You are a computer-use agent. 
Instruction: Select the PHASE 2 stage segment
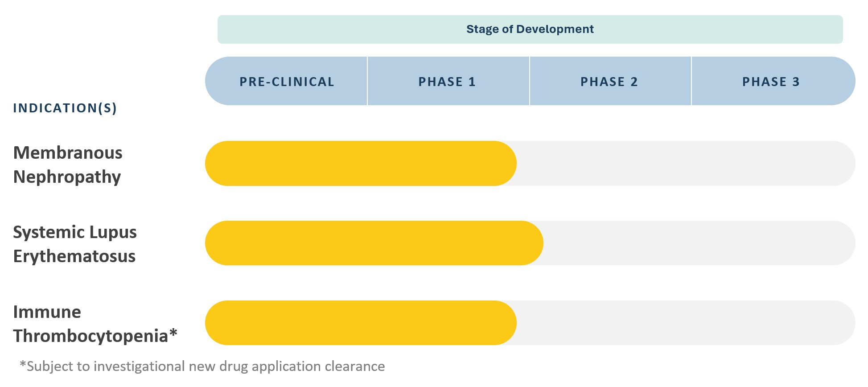609,82
